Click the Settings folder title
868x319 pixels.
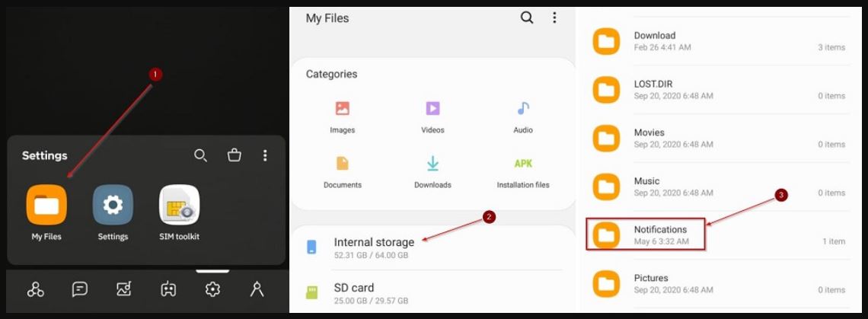[44, 155]
